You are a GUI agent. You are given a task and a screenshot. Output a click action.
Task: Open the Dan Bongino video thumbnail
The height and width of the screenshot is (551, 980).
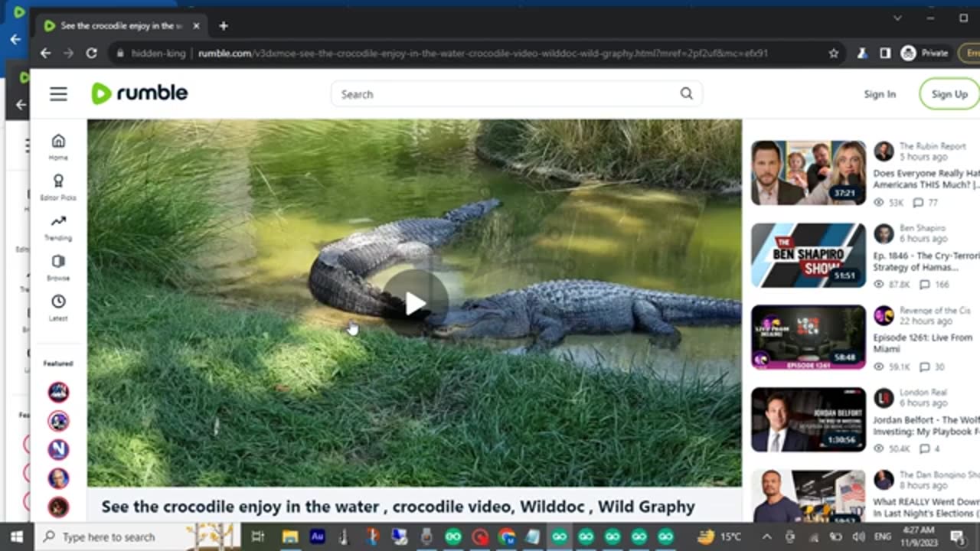coord(808,496)
